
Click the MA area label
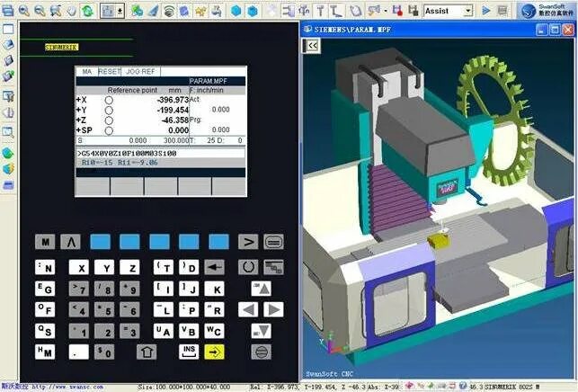click(x=86, y=72)
